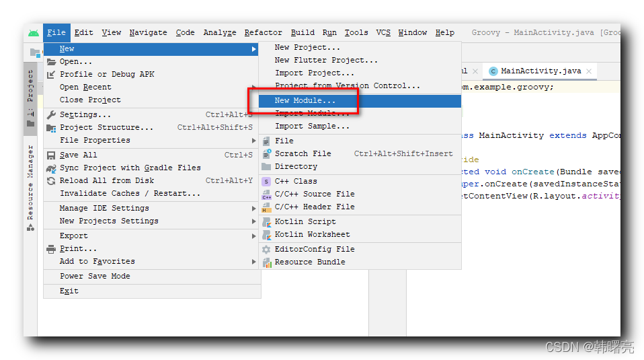Click the Print printer icon
Screen dimensions: 644x360
click(x=51, y=249)
